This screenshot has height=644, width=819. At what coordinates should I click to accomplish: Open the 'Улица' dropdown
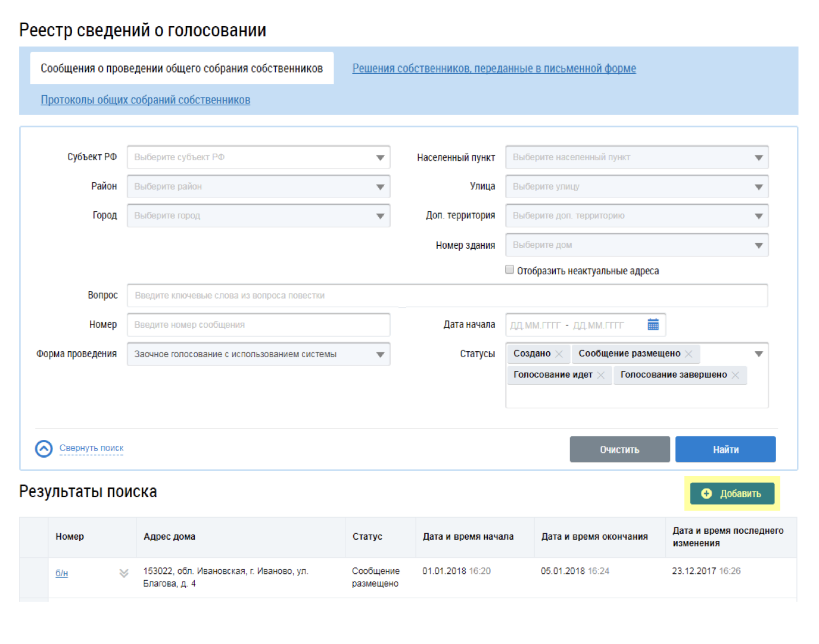click(x=637, y=186)
